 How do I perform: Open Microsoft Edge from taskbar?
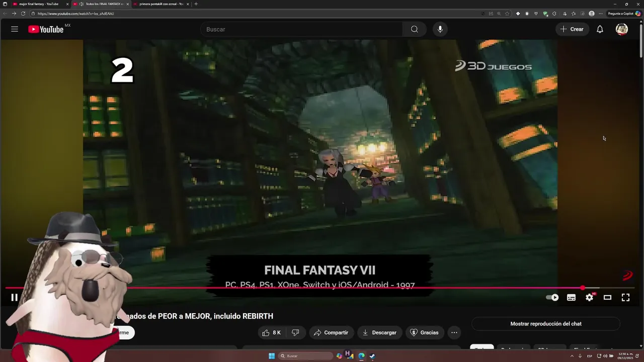361,356
